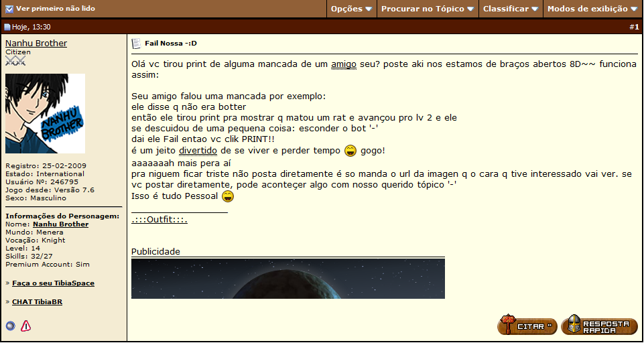Click the online status circle icon
Viewport: 644px width, 345px height.
[10, 326]
